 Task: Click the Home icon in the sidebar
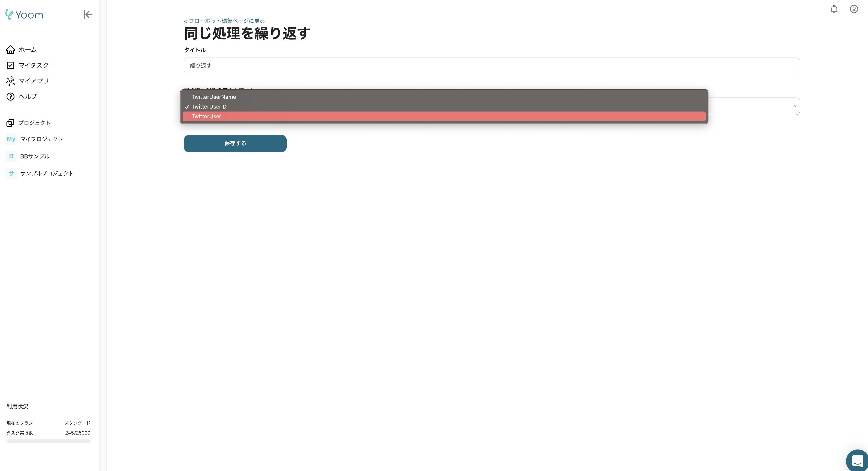pyautogui.click(x=11, y=49)
